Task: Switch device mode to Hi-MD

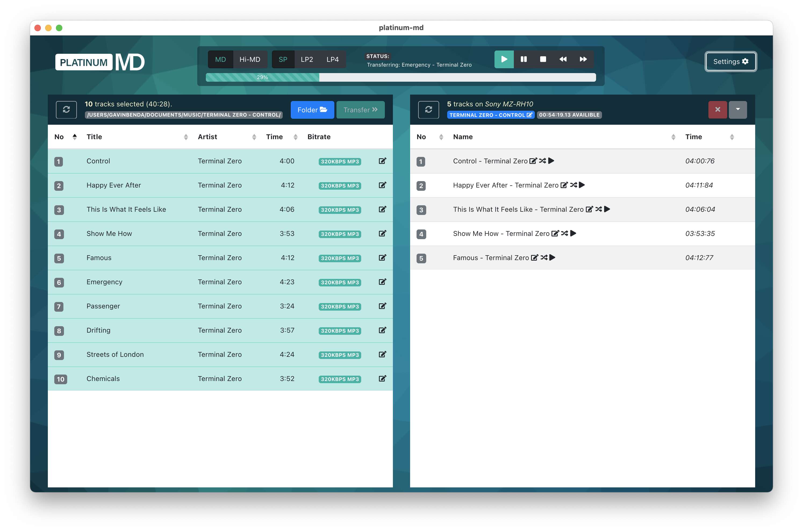Action: [250, 59]
